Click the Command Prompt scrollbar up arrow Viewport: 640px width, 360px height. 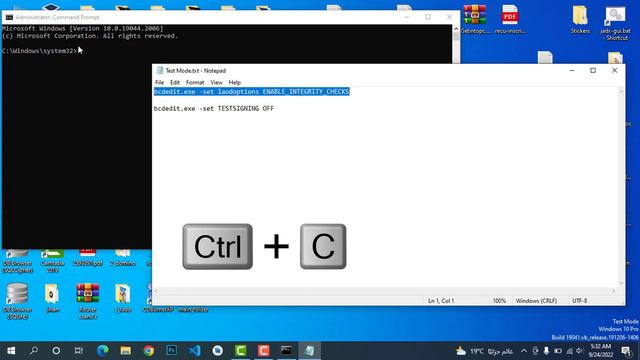[x=456, y=29]
